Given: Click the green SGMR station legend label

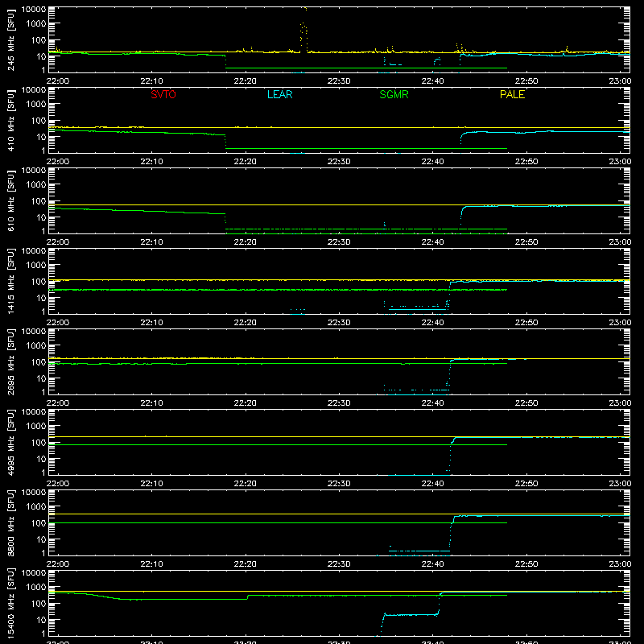Looking at the screenshot, I should (394, 94).
